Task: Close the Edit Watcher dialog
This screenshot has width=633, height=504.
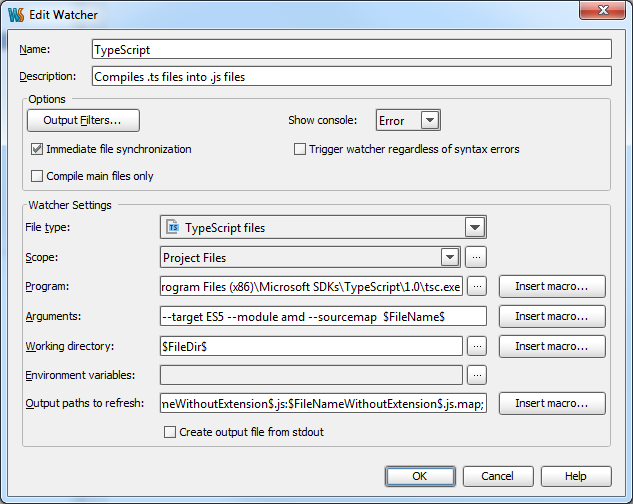Action: click(603, 10)
